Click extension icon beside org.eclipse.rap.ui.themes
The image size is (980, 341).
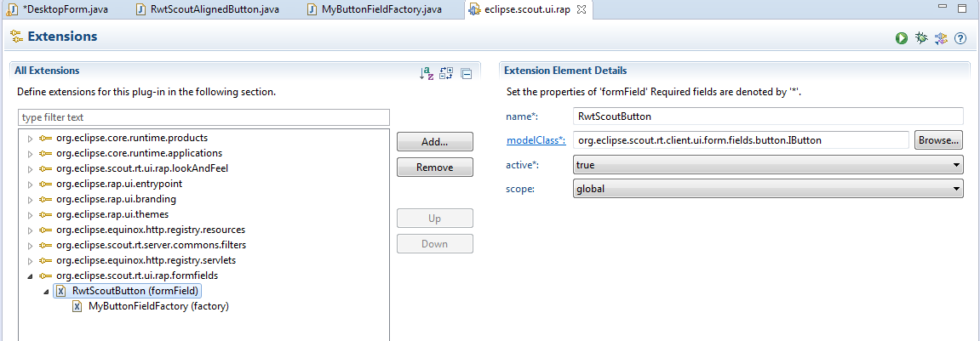tap(45, 215)
